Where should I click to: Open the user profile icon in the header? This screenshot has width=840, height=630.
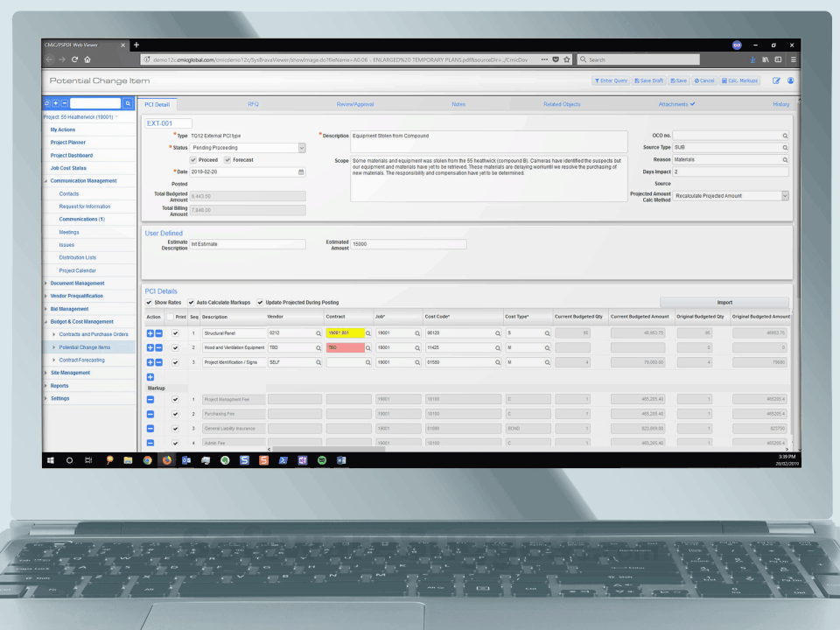coord(790,80)
